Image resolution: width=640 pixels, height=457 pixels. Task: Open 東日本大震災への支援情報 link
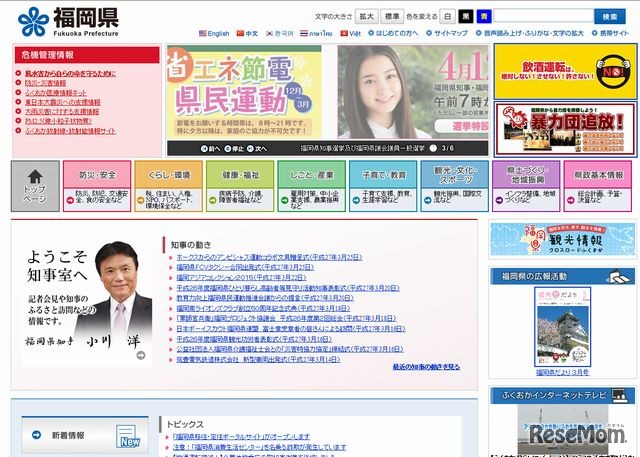(62, 102)
